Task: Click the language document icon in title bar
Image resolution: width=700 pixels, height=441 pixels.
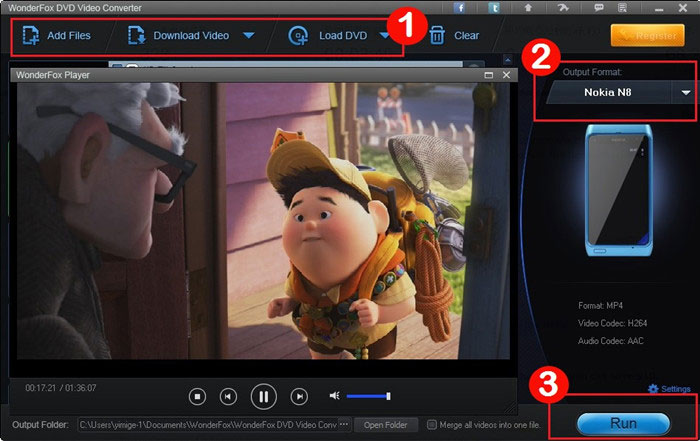Action: pyautogui.click(x=622, y=8)
